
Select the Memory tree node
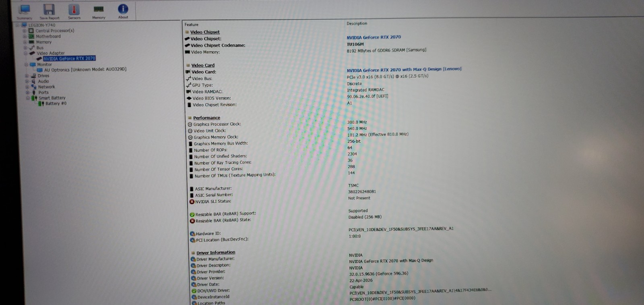[x=44, y=42]
